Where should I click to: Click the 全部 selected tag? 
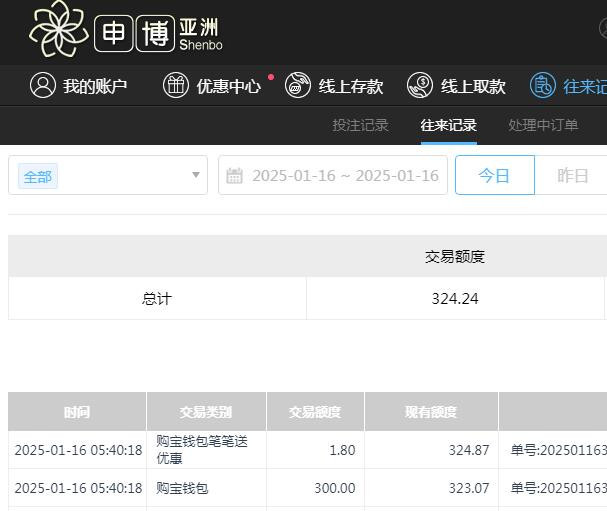38,176
